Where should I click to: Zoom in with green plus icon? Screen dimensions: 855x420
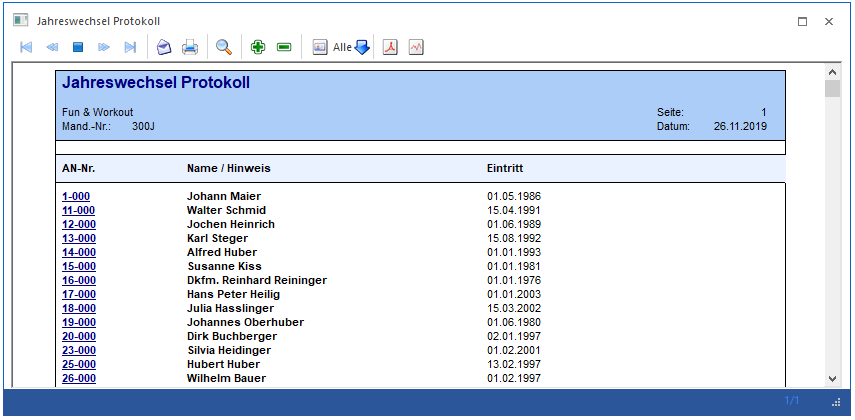click(x=258, y=47)
